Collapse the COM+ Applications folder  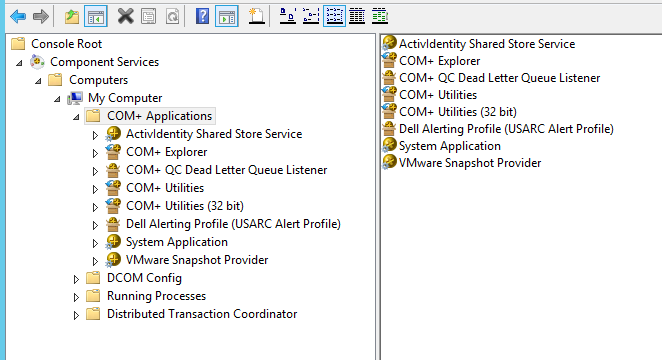[x=76, y=117]
